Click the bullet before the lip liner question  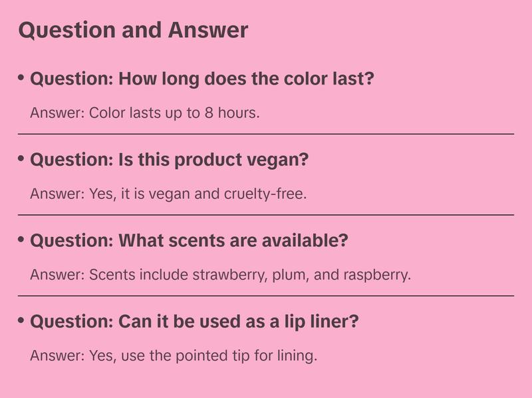[x=21, y=320]
